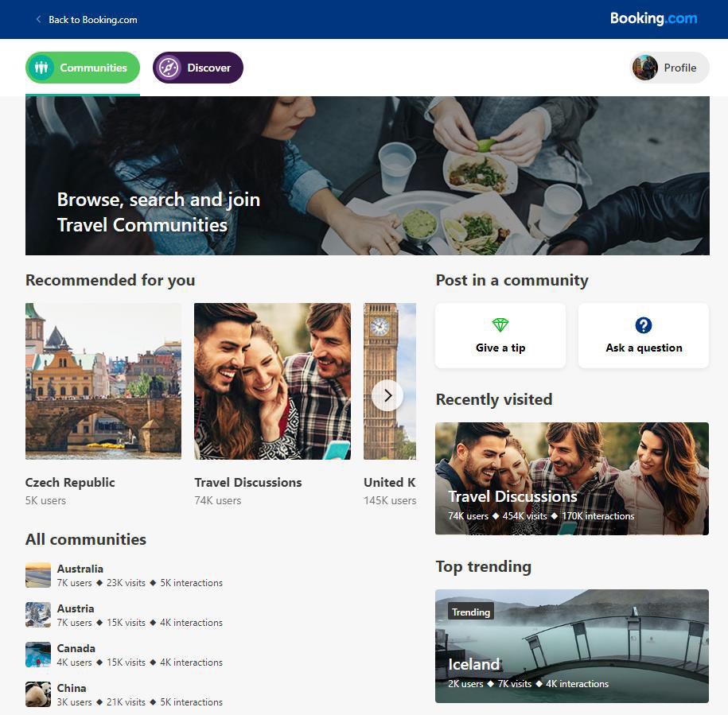Click the "Recently visited" heading
The image size is (728, 715).
[494, 399]
